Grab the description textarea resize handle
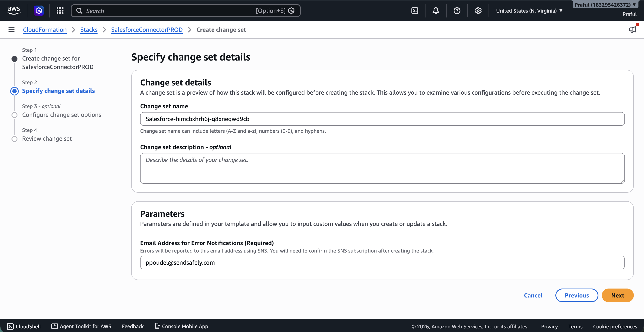The height and width of the screenshot is (332, 644). (622, 181)
